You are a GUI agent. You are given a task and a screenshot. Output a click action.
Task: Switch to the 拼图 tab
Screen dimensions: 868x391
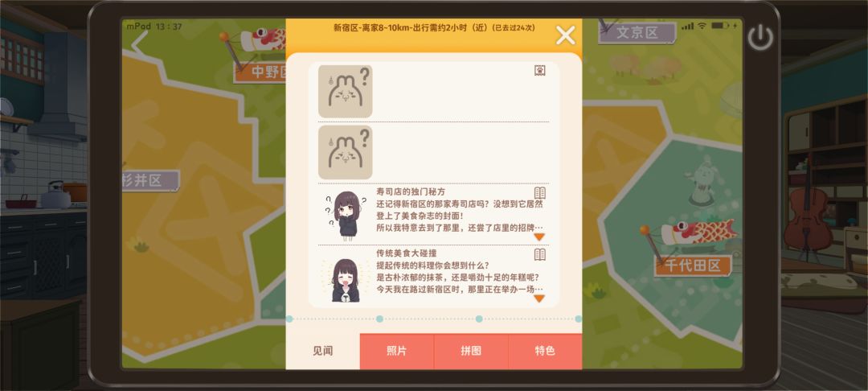point(470,351)
